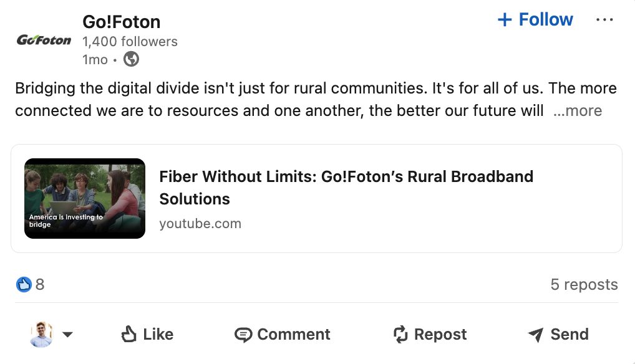View the list of 8 reactions
Viewport: 635px width, 364px height.
pyautogui.click(x=40, y=285)
